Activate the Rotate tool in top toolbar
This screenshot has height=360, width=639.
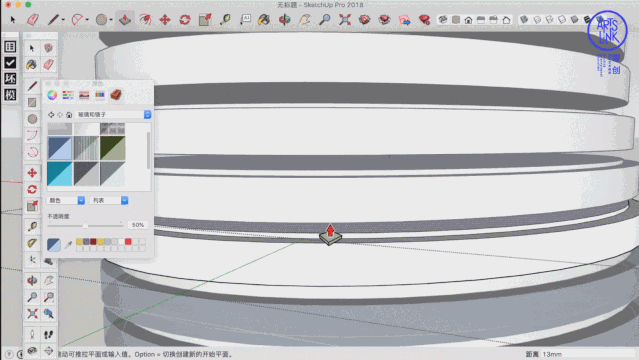(x=185, y=19)
